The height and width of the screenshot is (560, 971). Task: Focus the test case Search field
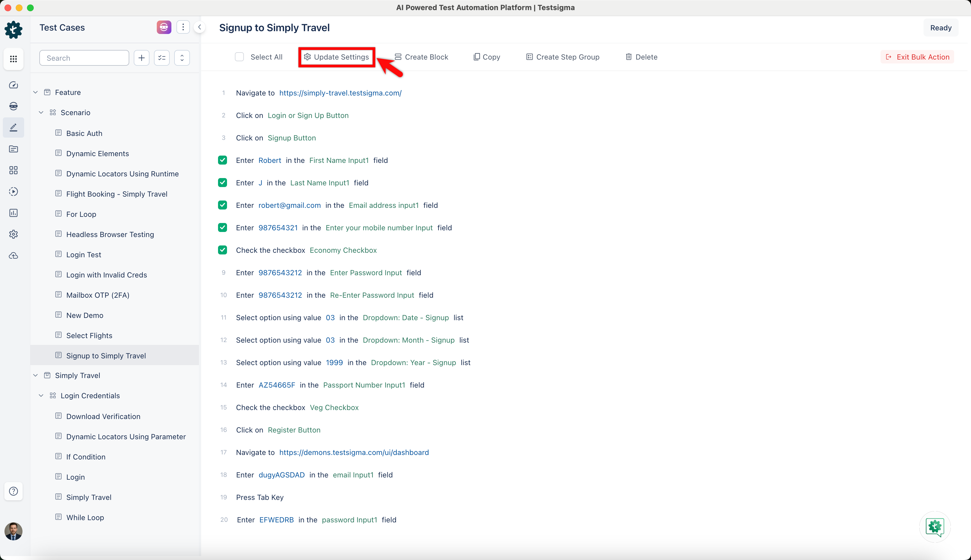tap(84, 58)
